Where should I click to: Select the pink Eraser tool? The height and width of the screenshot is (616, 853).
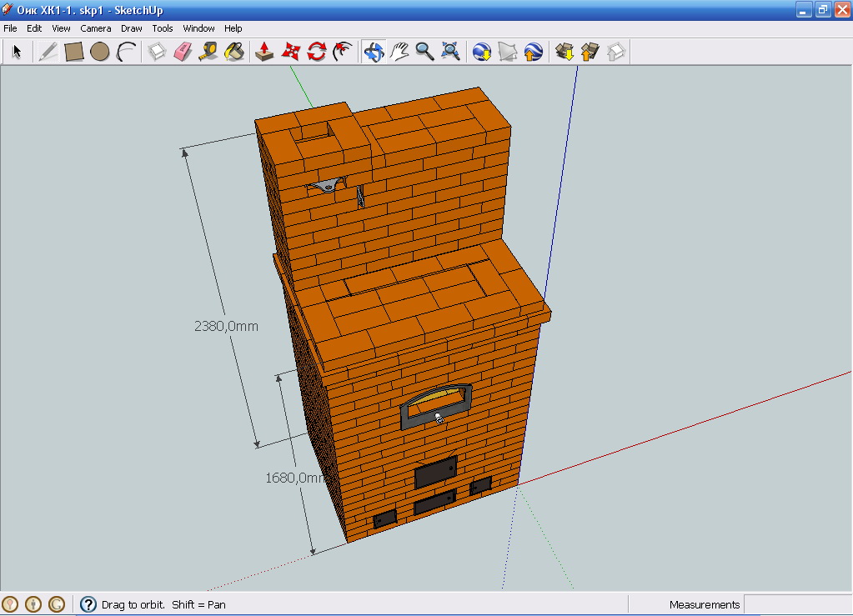point(183,53)
